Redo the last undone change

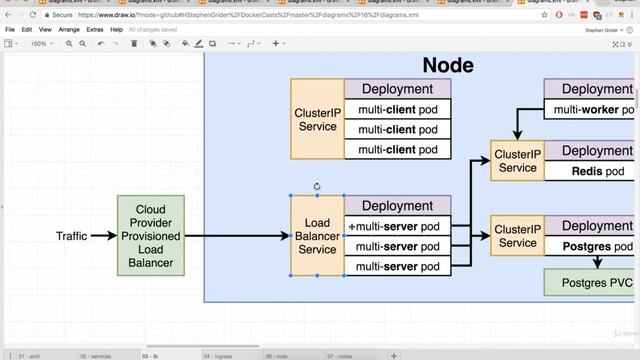coord(116,43)
